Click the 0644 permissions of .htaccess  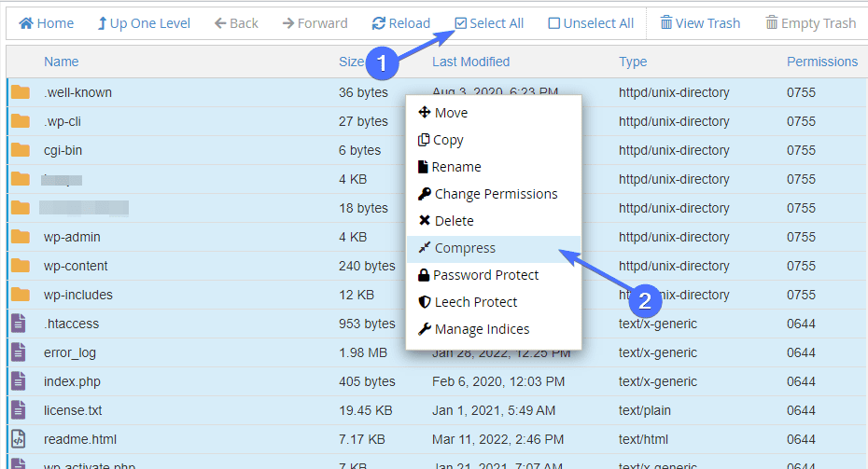point(801,324)
